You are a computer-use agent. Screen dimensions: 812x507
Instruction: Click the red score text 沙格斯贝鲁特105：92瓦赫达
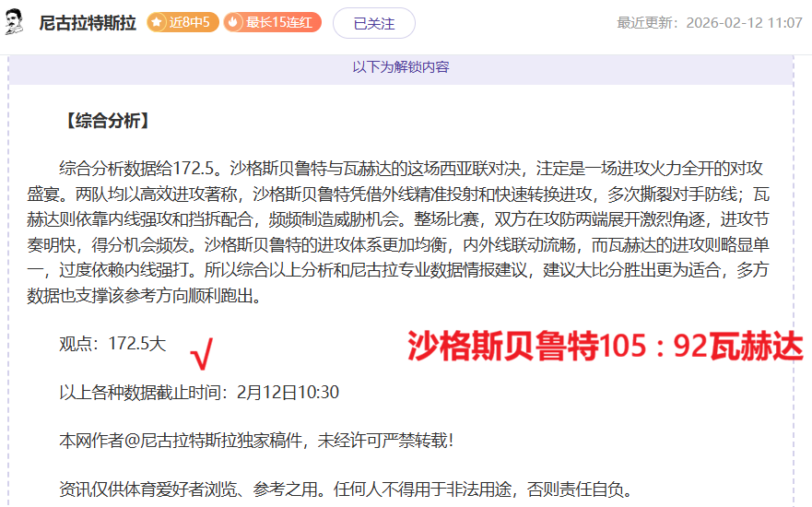(606, 347)
